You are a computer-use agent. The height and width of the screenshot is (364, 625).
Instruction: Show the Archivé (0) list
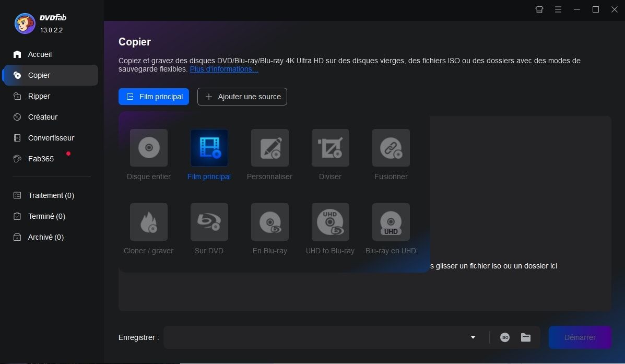pyautogui.click(x=50, y=237)
